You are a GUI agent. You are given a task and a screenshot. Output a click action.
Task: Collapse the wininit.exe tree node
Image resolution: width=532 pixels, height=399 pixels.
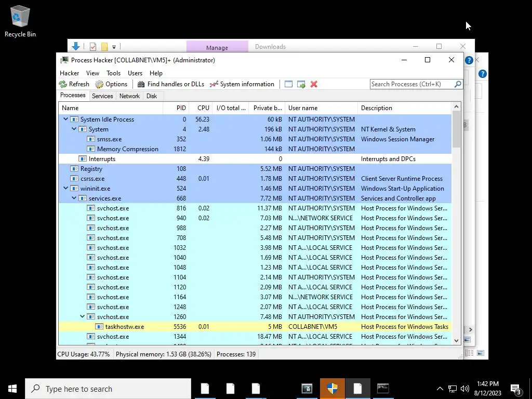point(66,188)
